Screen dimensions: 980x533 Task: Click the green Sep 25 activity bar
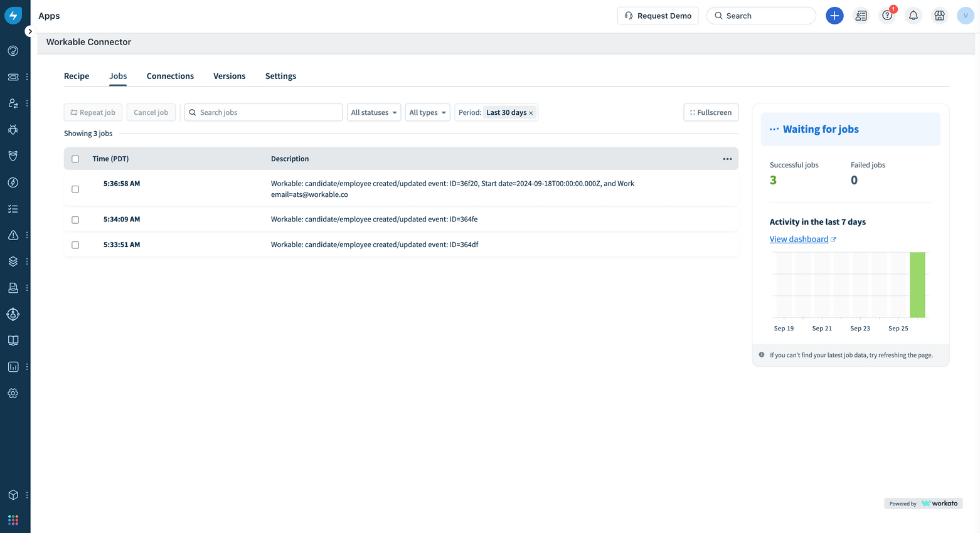(917, 285)
